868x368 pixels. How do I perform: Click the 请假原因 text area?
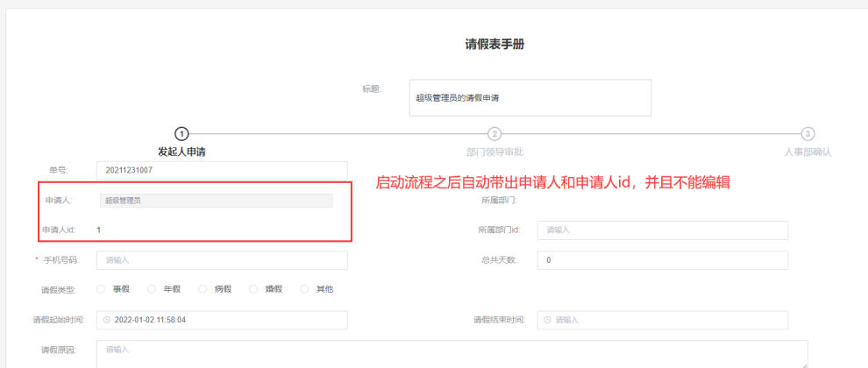tap(452, 352)
